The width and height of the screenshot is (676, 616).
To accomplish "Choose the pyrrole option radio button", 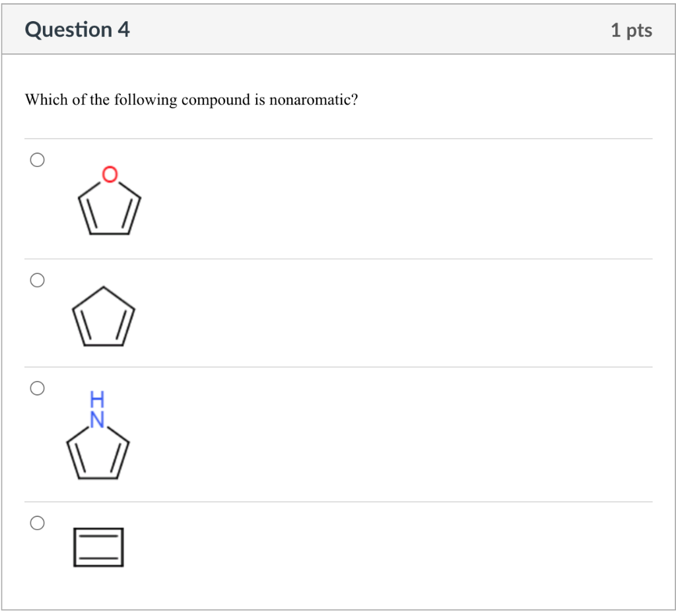I will tap(37, 388).
